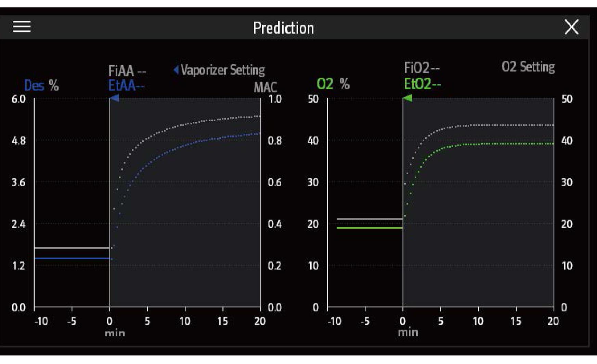Viewport: 597px width, 364px height.
Task: Click the blue EtAA readout
Action: (x=126, y=85)
